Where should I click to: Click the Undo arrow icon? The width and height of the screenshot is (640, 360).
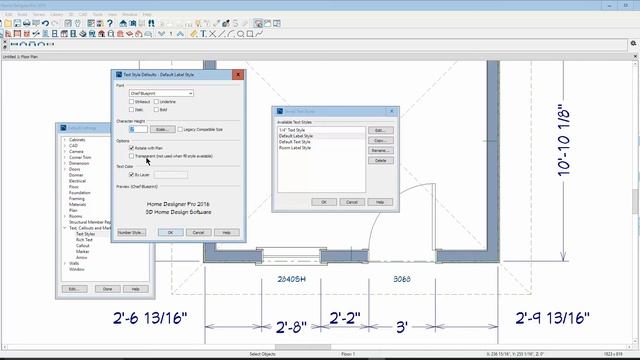click(x=45, y=24)
